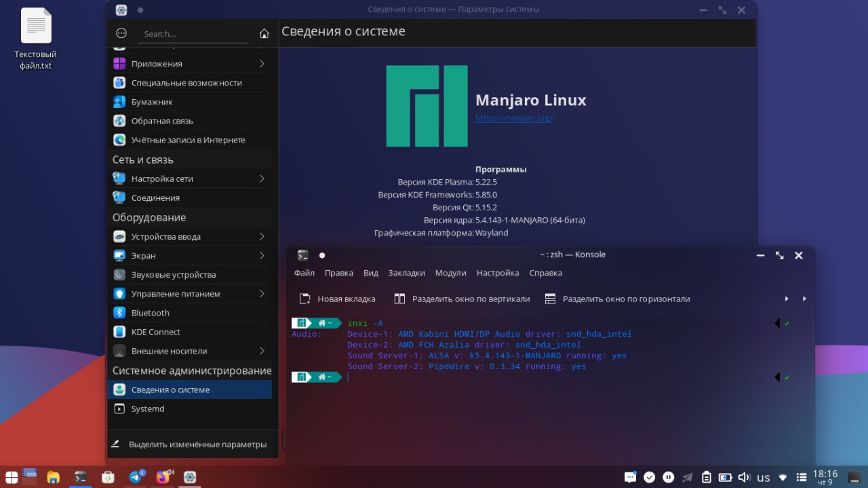The width and height of the screenshot is (868, 488).
Task: Open clipboard manager in system tray
Action: (706, 477)
